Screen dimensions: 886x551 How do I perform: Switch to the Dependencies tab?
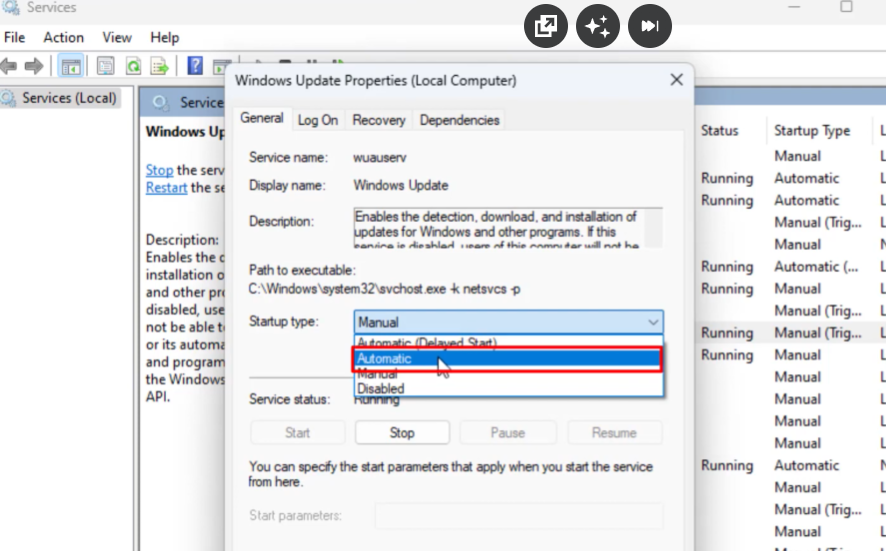coord(459,120)
